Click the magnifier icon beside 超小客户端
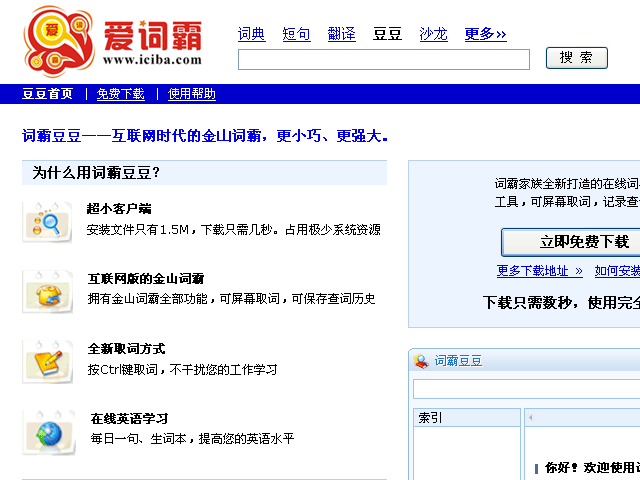The height and width of the screenshot is (480, 640). (x=47, y=222)
